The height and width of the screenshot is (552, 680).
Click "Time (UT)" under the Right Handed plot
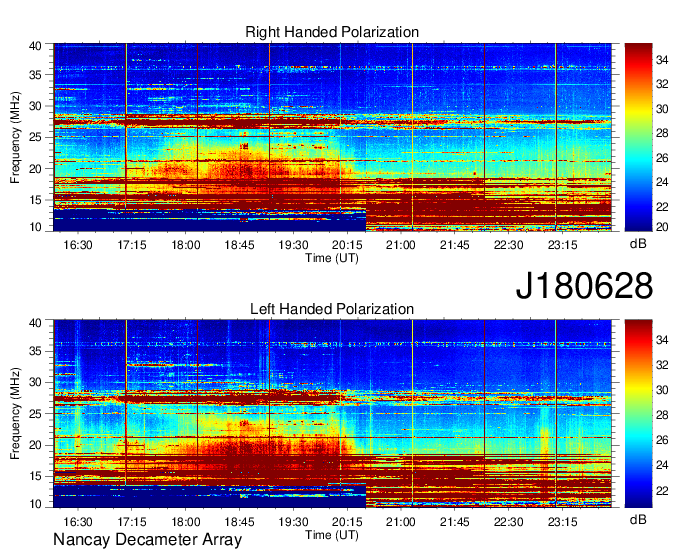pyautogui.click(x=332, y=258)
